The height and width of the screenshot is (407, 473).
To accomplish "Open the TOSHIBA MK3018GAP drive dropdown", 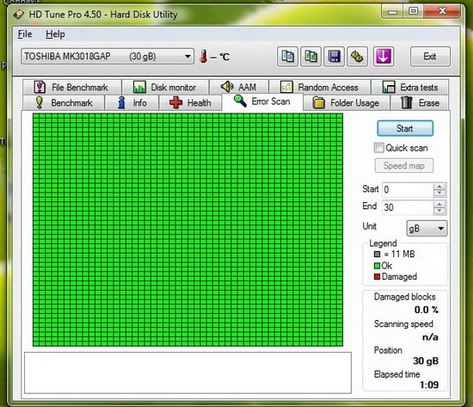I will 107,56.
